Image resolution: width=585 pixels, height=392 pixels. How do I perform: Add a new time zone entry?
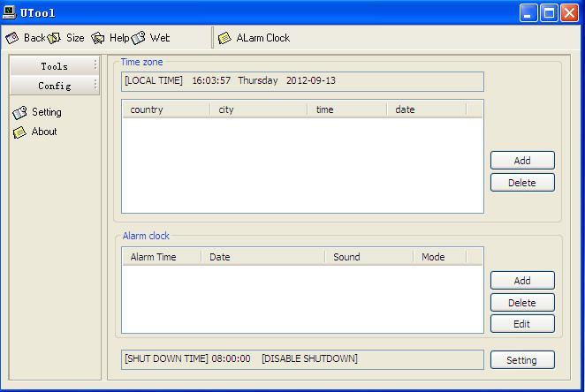tap(522, 161)
